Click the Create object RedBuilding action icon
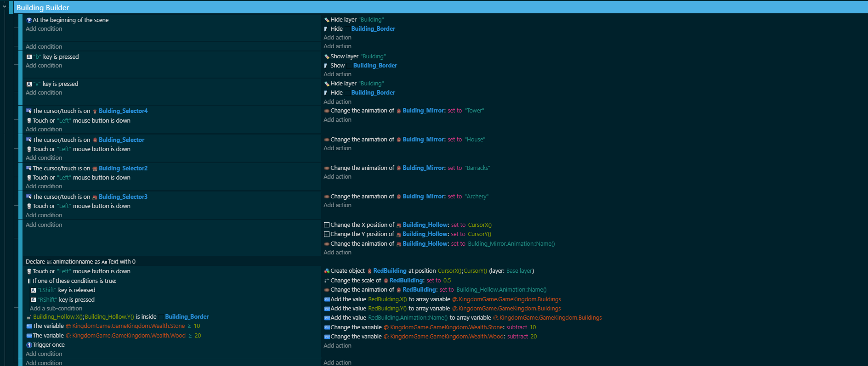Image resolution: width=868 pixels, height=366 pixels. point(327,271)
